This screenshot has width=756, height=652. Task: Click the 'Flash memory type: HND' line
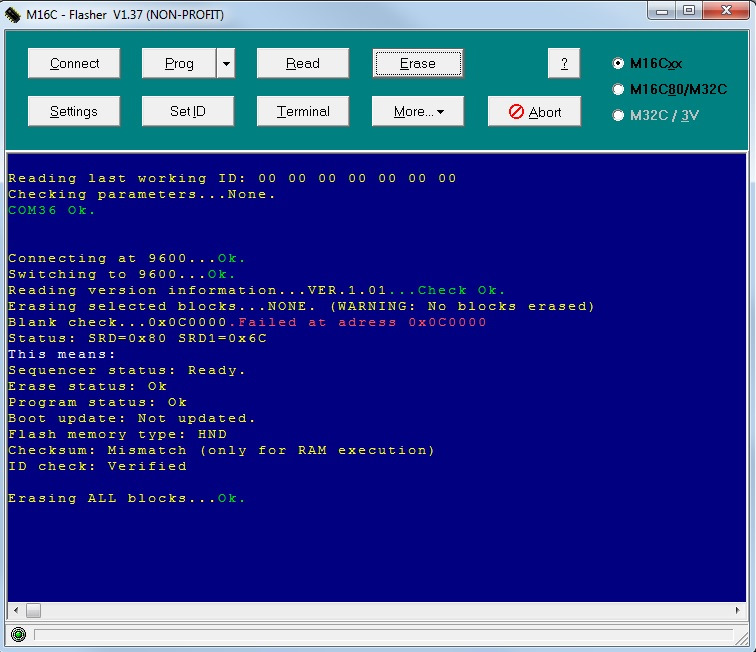coord(118,434)
